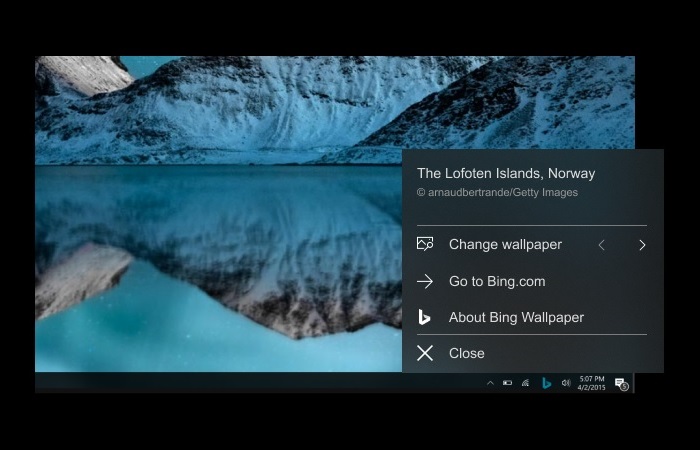Advance to the next wallpaper with right chevron
The height and width of the screenshot is (450, 700).
click(x=642, y=245)
